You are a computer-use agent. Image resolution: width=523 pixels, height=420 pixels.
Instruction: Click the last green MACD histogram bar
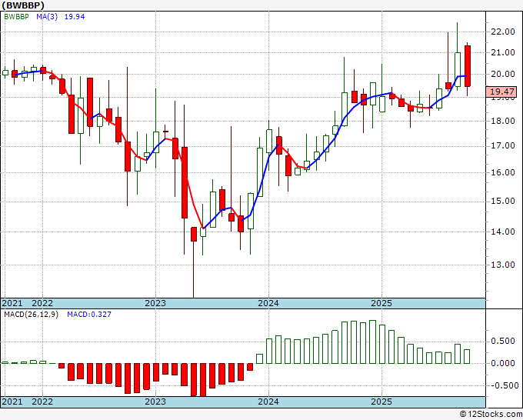click(x=467, y=356)
